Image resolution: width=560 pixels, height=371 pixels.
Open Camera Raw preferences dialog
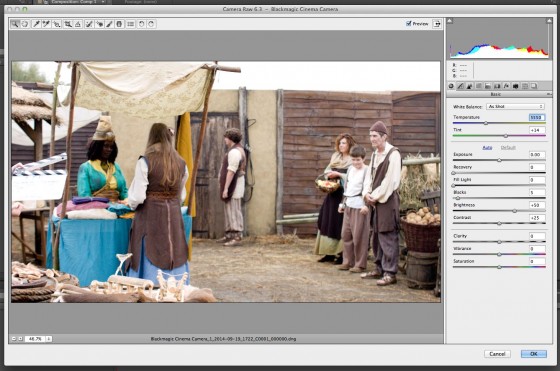click(131, 24)
